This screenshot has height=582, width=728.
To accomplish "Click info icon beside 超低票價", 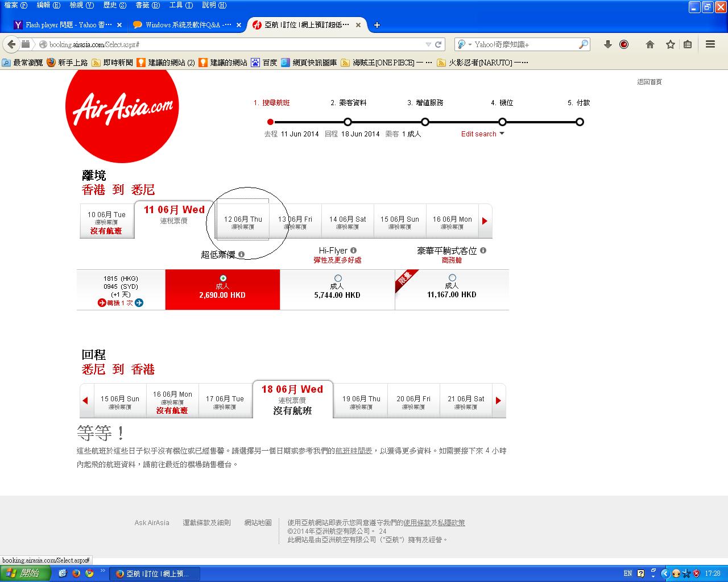I will point(242,255).
